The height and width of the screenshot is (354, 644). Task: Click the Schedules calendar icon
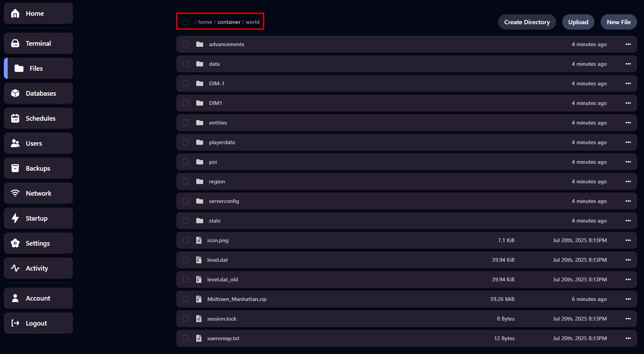pyautogui.click(x=15, y=118)
